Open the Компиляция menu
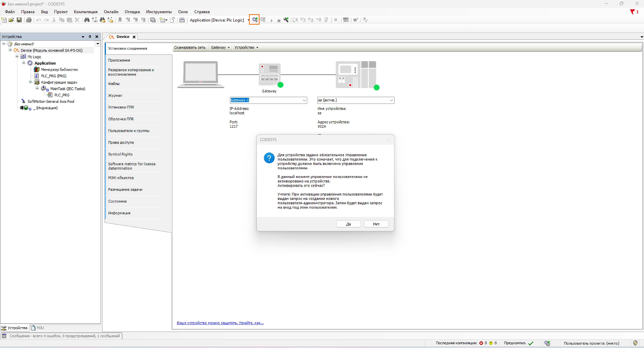Image resolution: width=644 pixels, height=348 pixels. coord(86,12)
